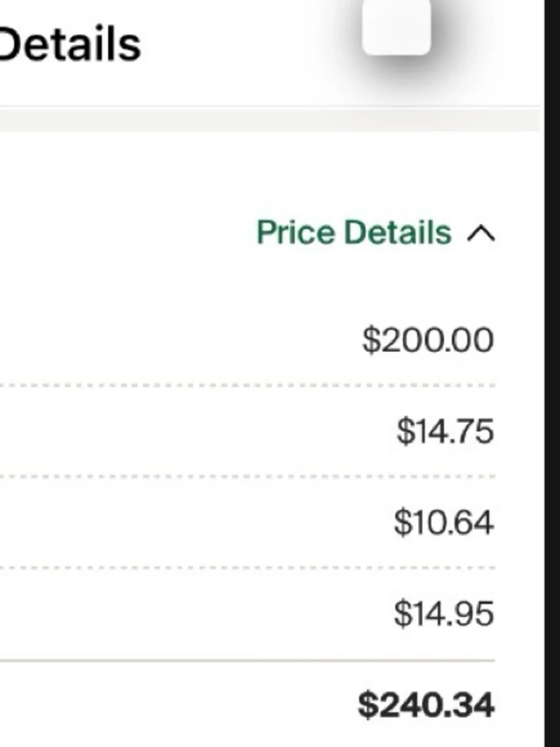The height and width of the screenshot is (747, 560).
Task: Click empty space left of $14.95
Action: click(196, 614)
